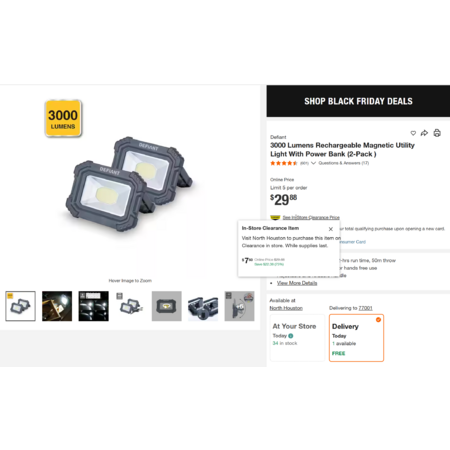450x450 pixels.
Task: Open the North Houston store link
Action: tap(286, 308)
